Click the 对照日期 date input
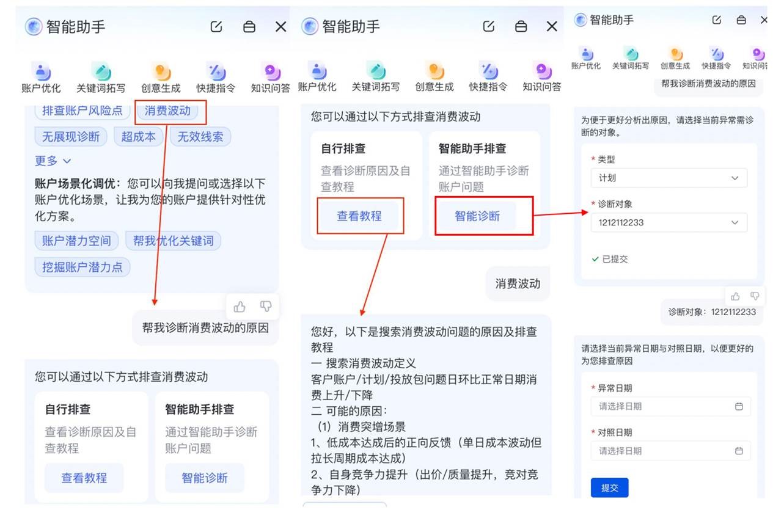This screenshot has height=532, width=784. pyautogui.click(x=670, y=451)
